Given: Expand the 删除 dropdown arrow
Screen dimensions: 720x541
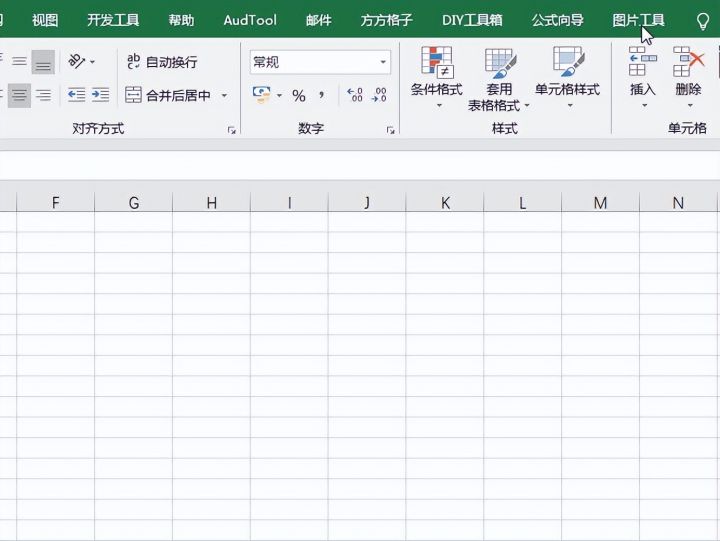Looking at the screenshot, I should tap(690, 106).
